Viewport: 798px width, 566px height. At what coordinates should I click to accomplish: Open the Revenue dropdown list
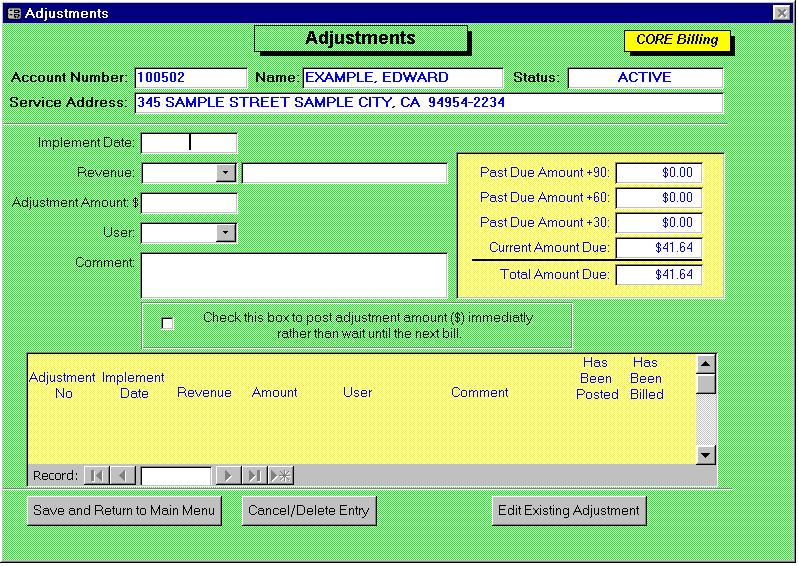coord(225,173)
